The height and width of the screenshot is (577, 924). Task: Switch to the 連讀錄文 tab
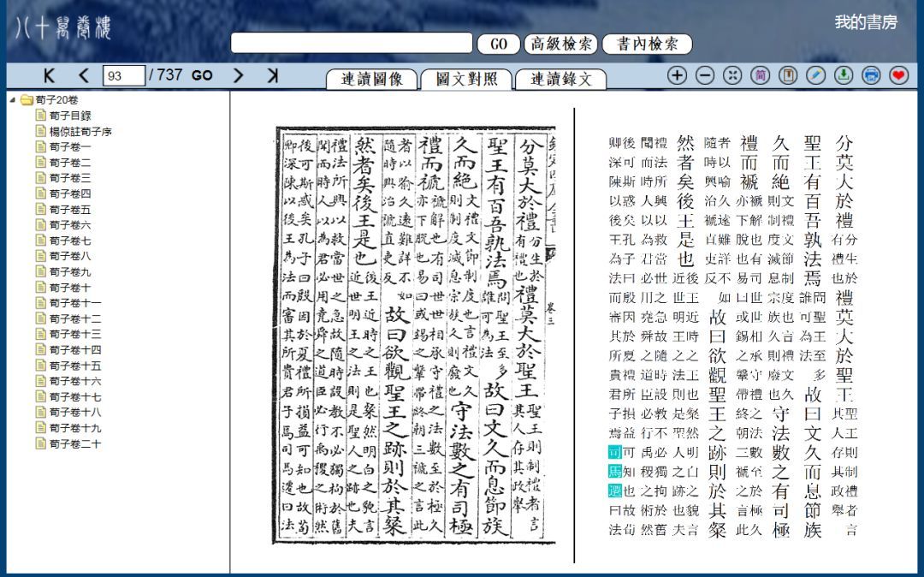click(560, 79)
